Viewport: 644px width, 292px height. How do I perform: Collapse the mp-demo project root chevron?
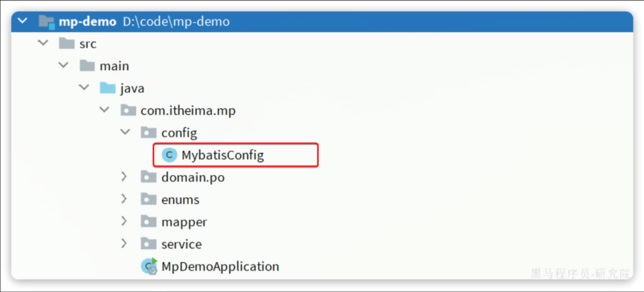pyautogui.click(x=23, y=22)
